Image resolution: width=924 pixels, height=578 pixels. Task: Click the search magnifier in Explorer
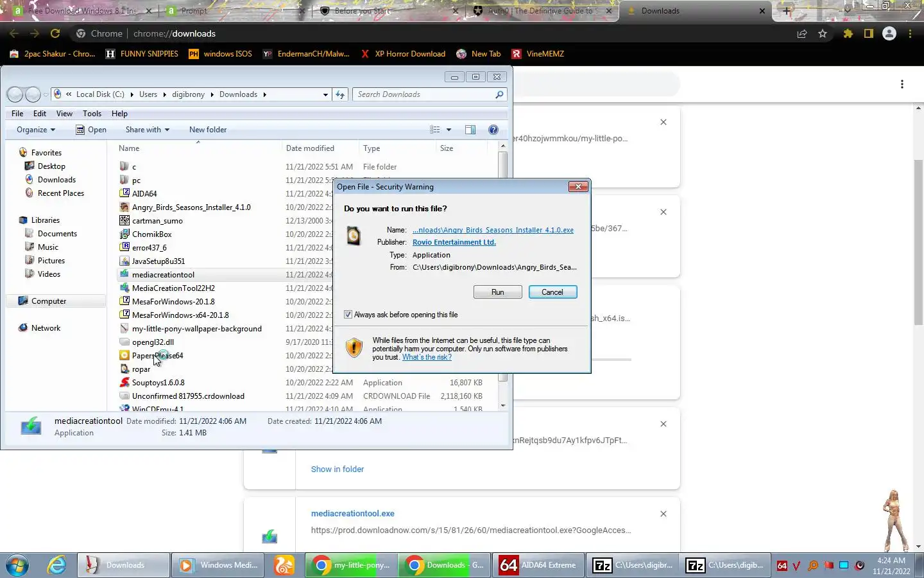tap(499, 94)
